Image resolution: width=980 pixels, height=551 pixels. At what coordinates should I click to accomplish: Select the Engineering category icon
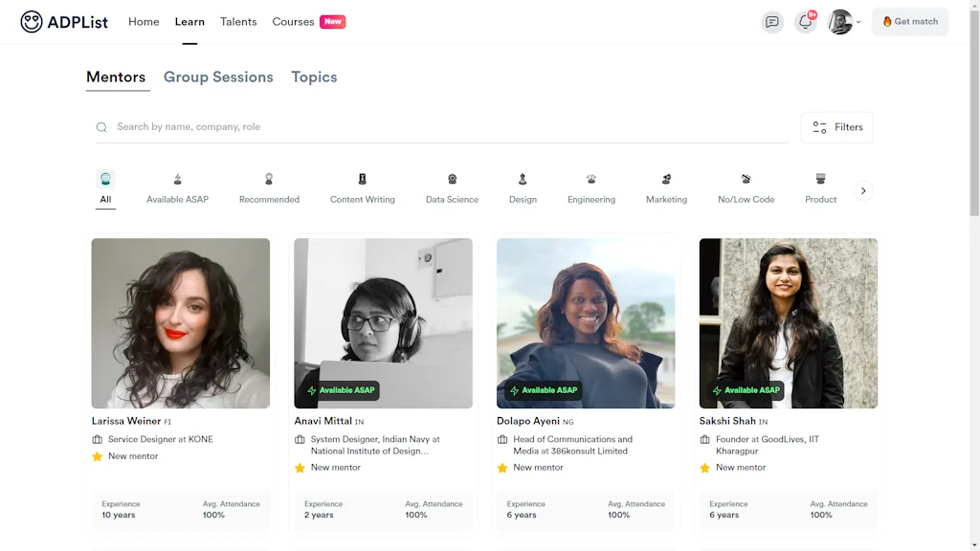(x=591, y=179)
